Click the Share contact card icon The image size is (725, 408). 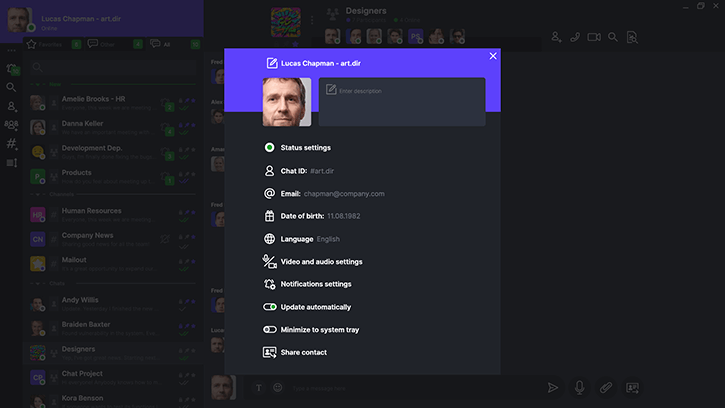269,352
